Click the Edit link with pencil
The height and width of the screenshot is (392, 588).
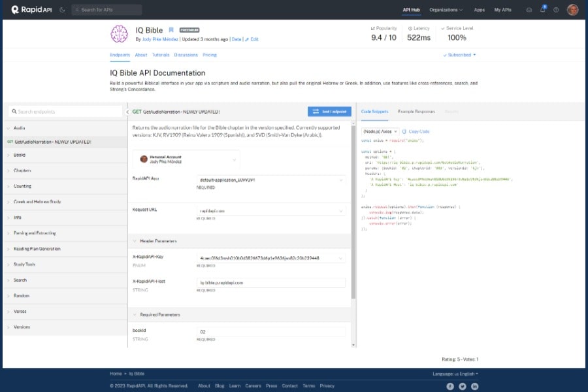[252, 39]
